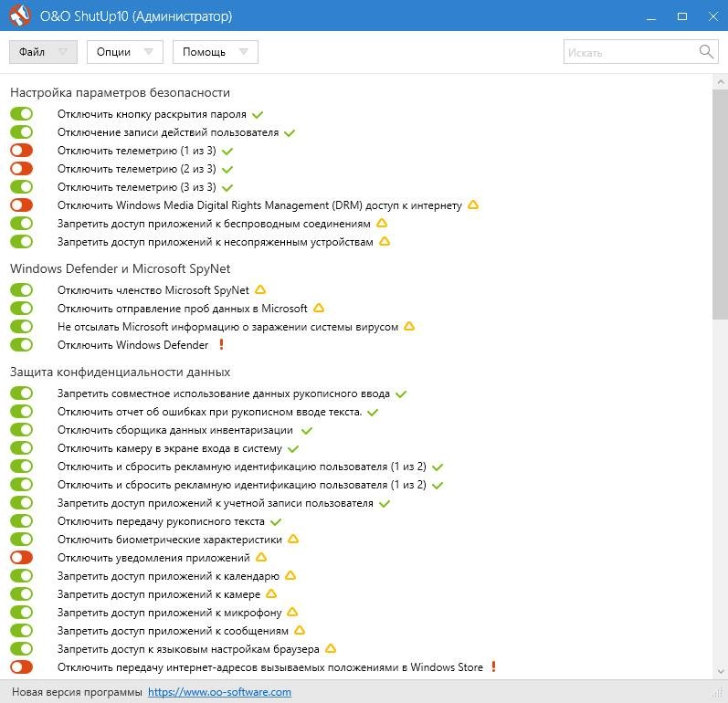This screenshot has height=703, width=728.
Task: Click green checkmark beside сборщика данных инвентаризации
Action: [x=306, y=431]
